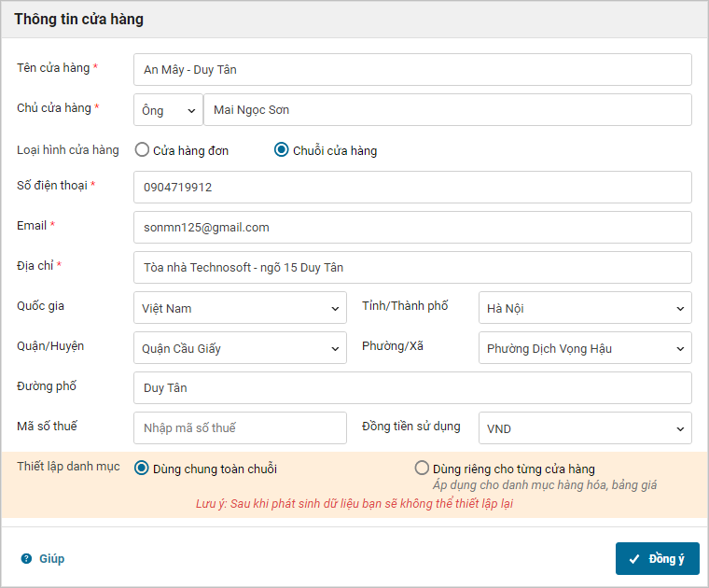Choose Dùng chung toàn chuỗi option

[142, 469]
